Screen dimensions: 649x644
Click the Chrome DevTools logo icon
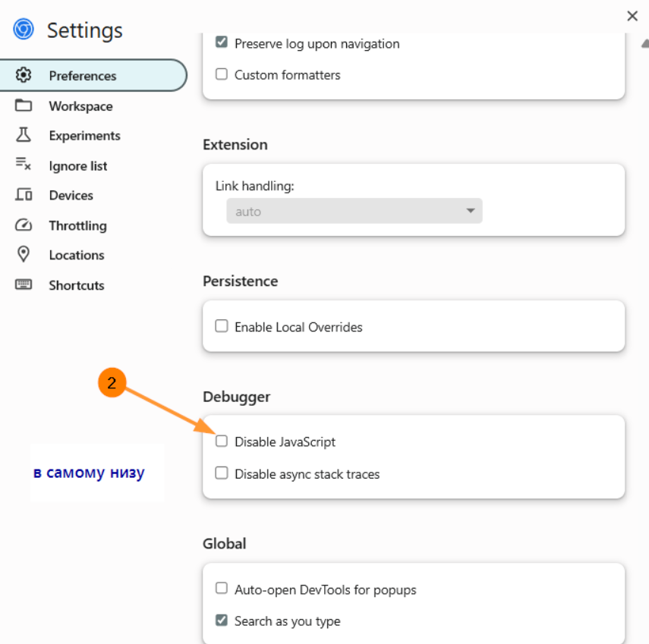point(24,30)
